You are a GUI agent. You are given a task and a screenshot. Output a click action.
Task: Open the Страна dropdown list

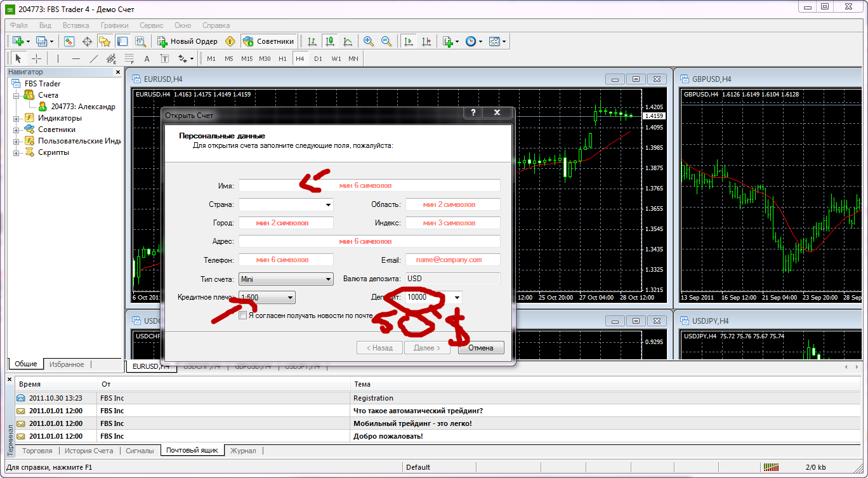(x=327, y=204)
